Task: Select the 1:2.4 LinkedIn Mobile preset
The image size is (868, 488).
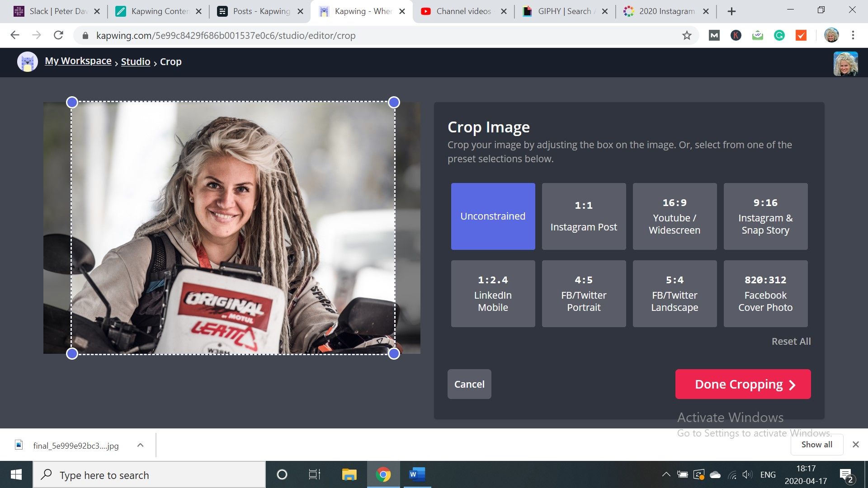Action: [493, 293]
